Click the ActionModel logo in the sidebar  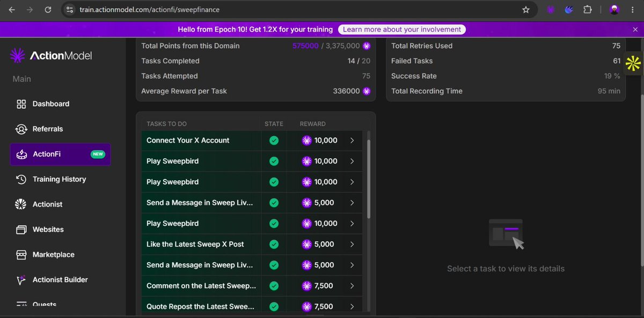click(52, 55)
